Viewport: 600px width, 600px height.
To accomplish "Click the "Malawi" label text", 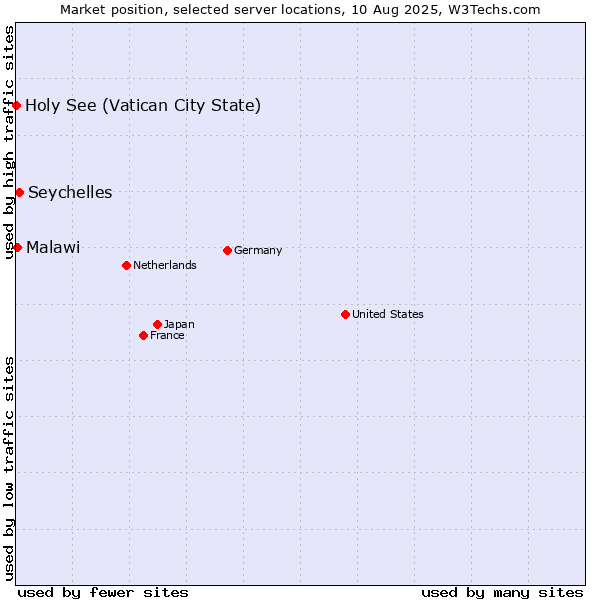I will coord(53,248).
